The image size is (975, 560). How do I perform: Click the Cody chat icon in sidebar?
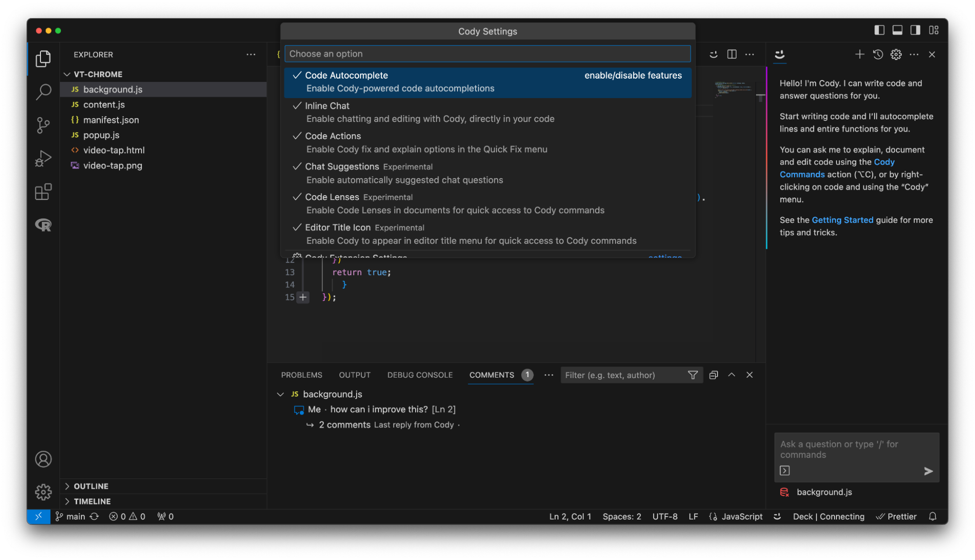pos(779,54)
